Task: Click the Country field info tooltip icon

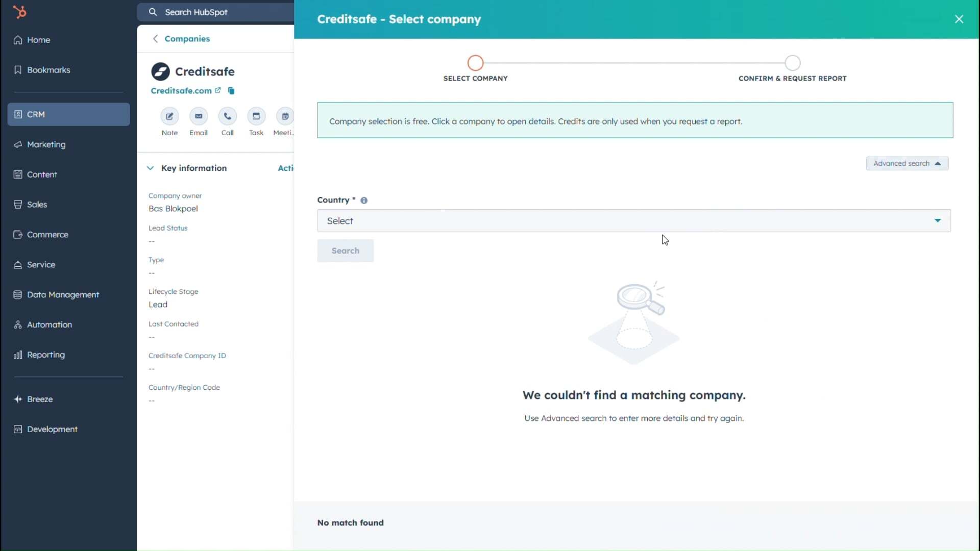Action: click(x=364, y=201)
